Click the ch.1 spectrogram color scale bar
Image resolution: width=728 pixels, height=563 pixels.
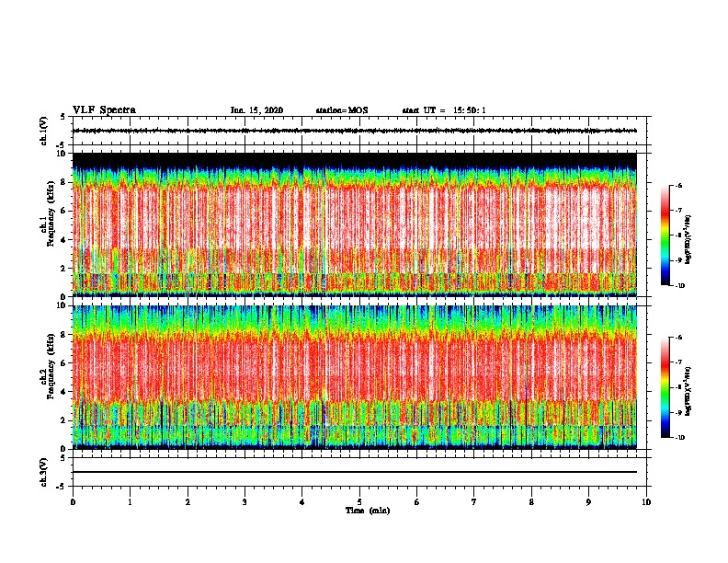(665, 236)
